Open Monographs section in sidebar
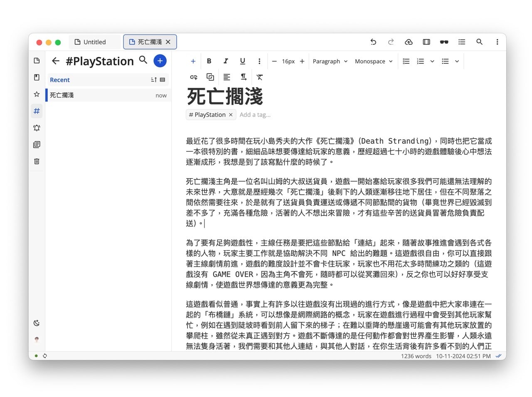Viewport: 532px width, 397px height. 37,144
